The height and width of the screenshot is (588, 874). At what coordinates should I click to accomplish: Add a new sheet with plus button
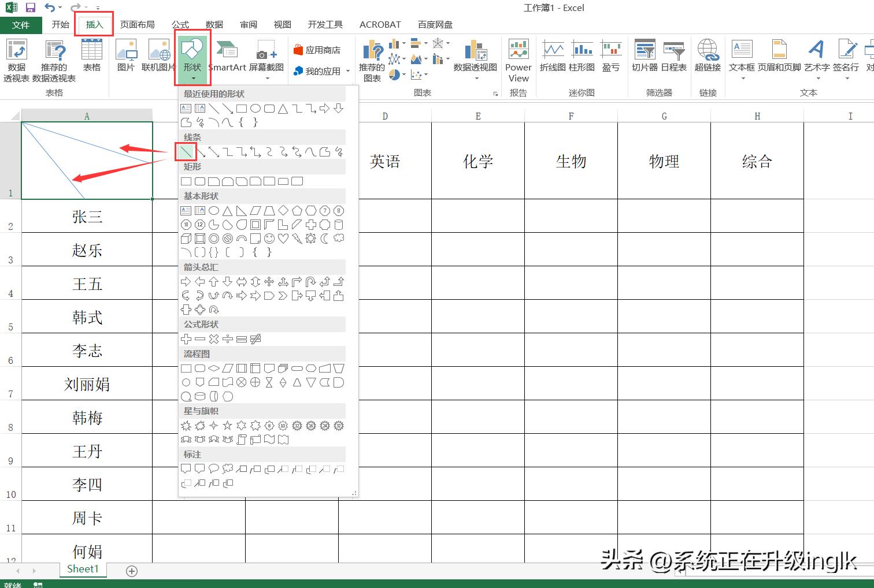(132, 571)
